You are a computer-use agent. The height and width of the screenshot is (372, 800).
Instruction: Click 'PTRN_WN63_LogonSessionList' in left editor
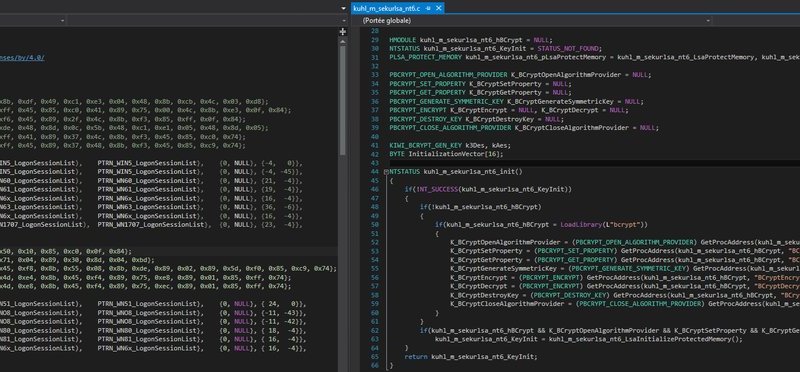coord(147,207)
